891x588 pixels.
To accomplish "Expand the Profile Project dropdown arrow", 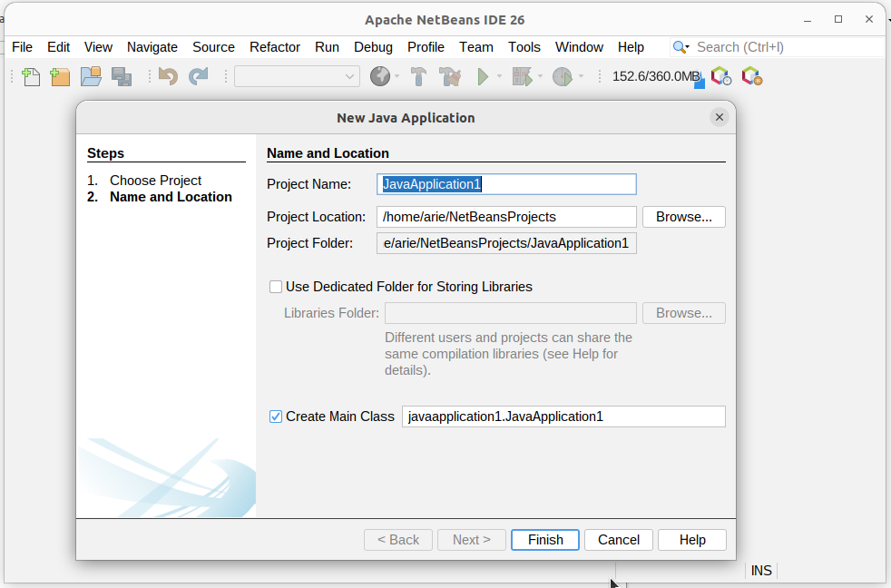I will [x=581, y=76].
